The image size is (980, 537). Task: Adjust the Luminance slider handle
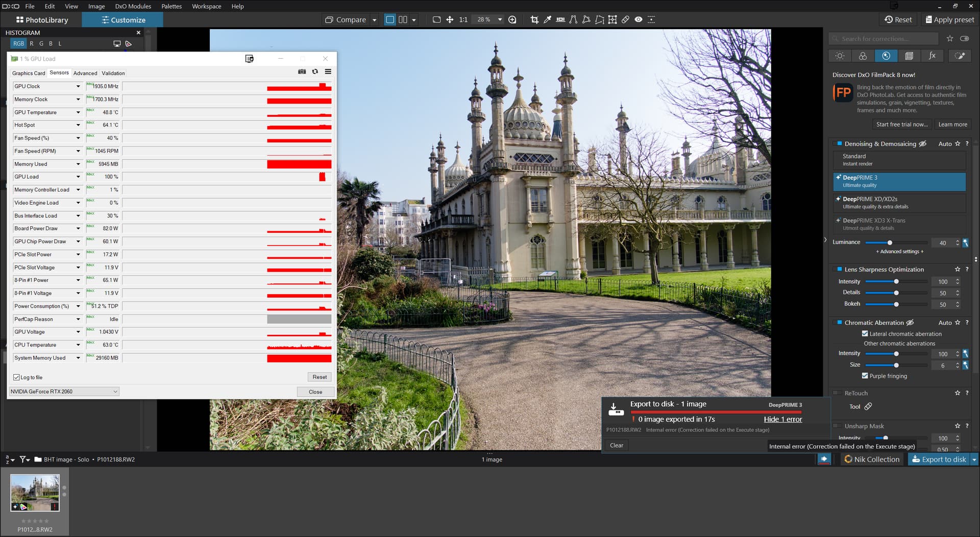tap(890, 242)
